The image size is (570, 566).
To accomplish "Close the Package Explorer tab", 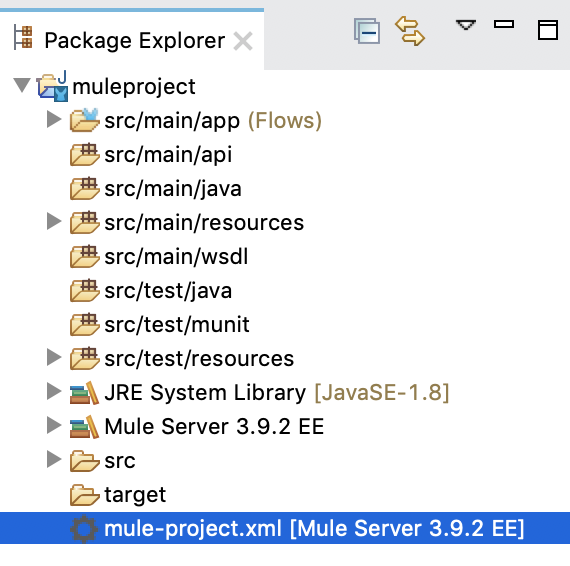I will [x=243, y=41].
